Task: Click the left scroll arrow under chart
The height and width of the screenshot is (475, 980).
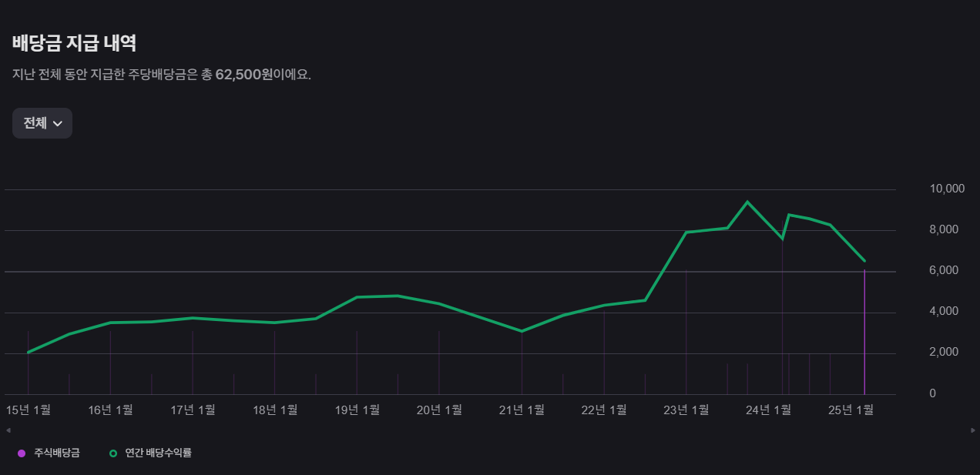Action: point(8,430)
